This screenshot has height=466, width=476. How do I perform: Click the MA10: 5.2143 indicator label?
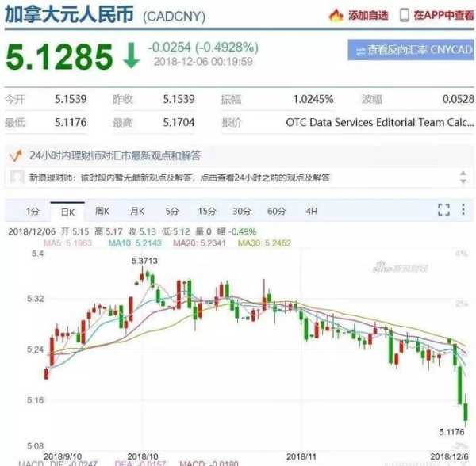pos(135,243)
